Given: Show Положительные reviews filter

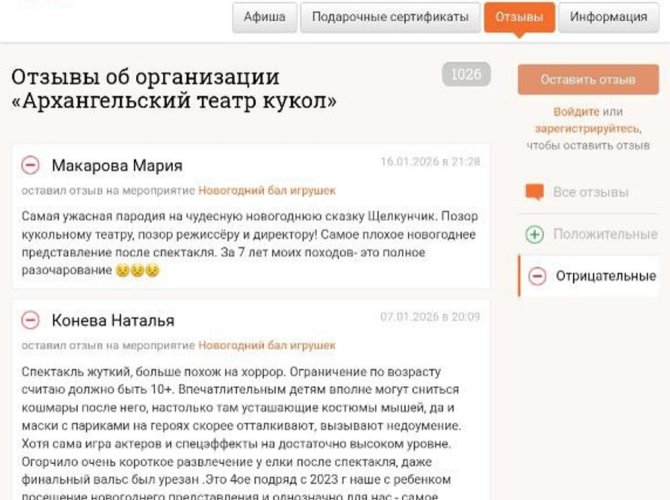Looking at the screenshot, I should 605,234.
